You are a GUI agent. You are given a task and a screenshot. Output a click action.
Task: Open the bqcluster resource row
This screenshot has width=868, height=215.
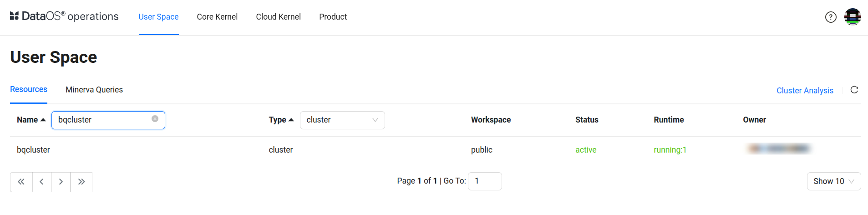33,150
